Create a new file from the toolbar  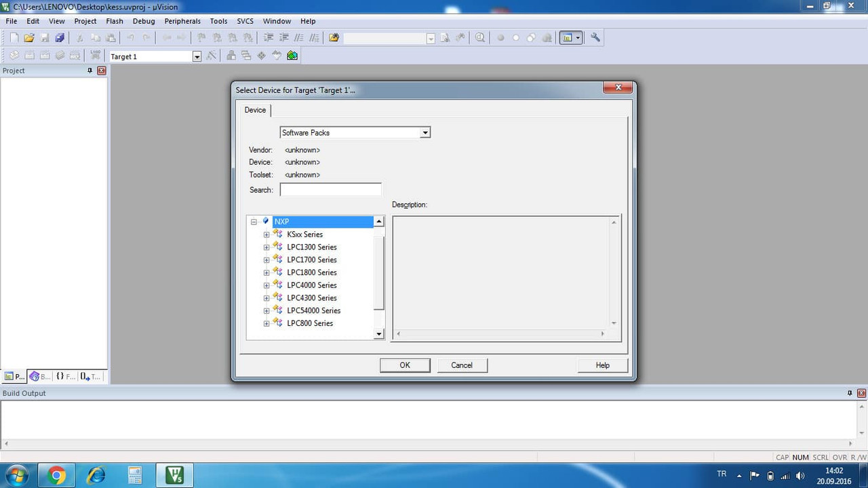point(14,38)
